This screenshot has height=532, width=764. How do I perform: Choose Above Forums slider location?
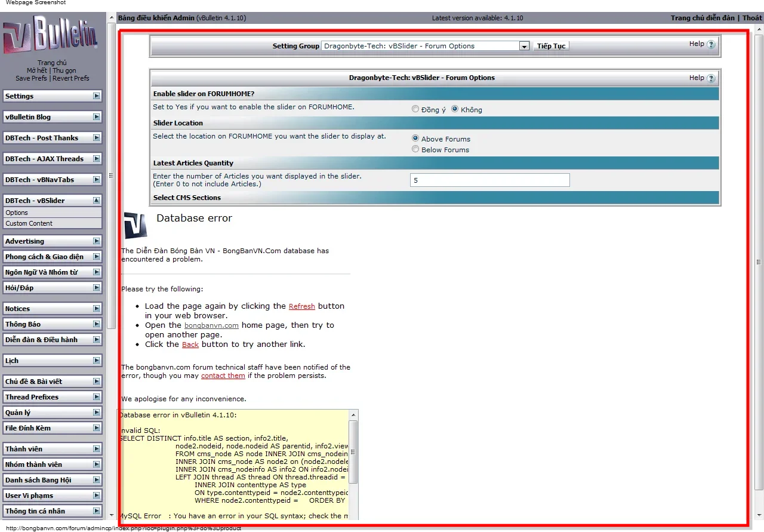[x=415, y=138]
